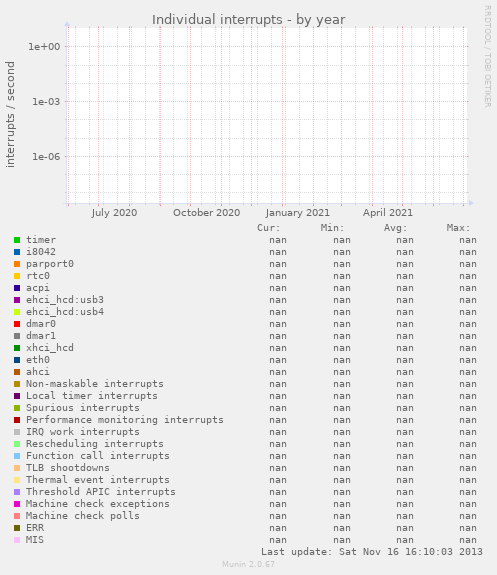
Task: Click the yellow rtc0 legend swatch
Action: (17, 276)
